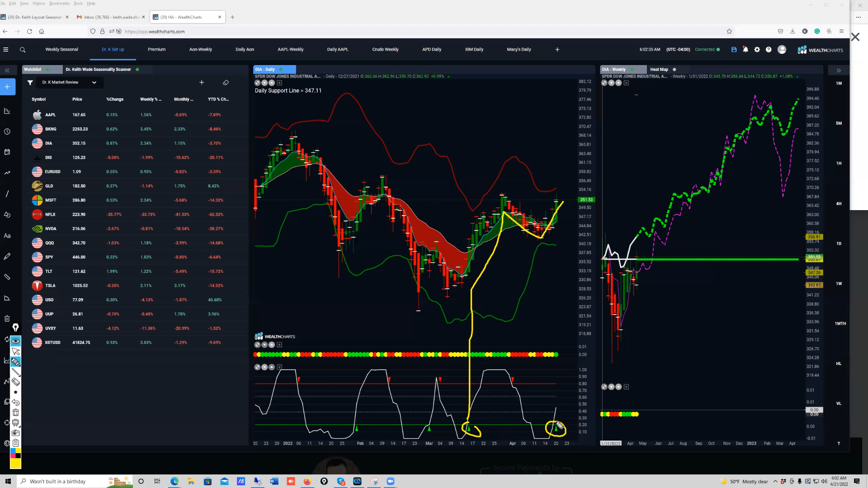This screenshot has width=868, height=488.
Task: Expand the dots pane plus box
Action: coord(279,345)
